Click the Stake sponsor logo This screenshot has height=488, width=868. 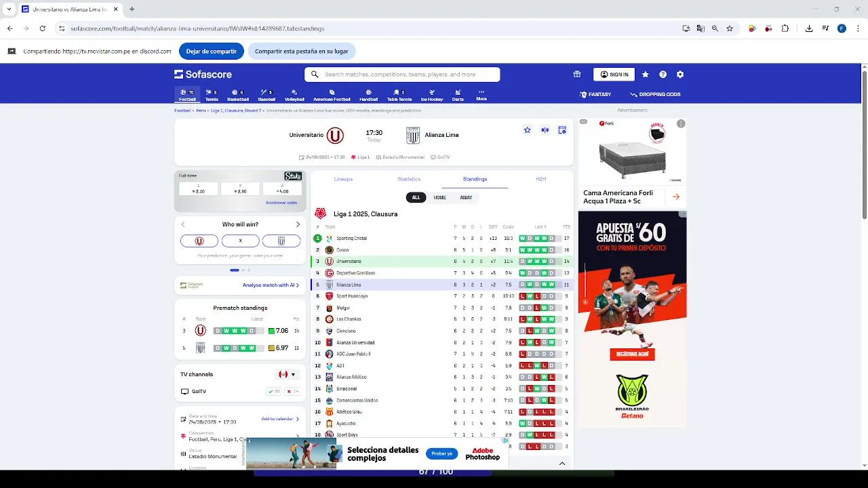point(293,176)
